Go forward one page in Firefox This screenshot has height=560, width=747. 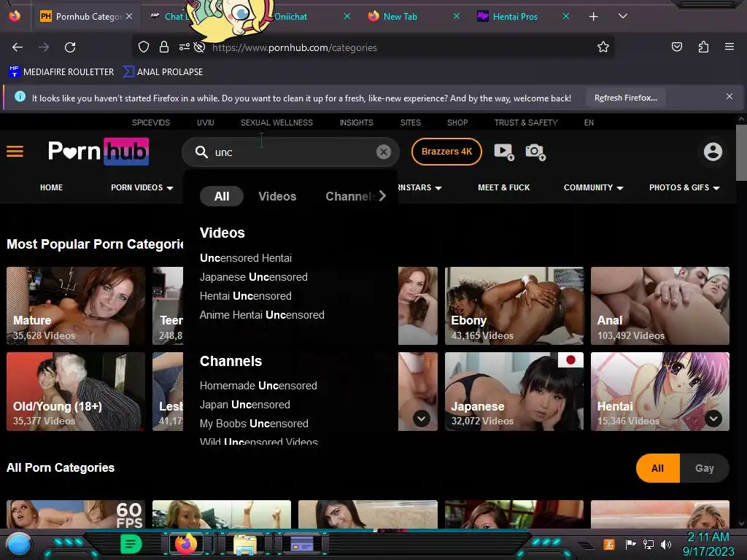pos(44,47)
